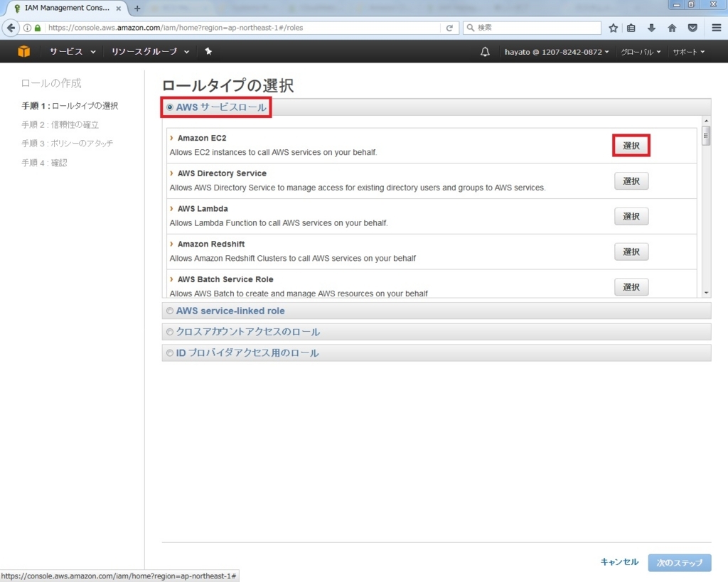This screenshot has width=728, height=582.
Task: Open the グローバル region dropdown
Action: point(641,52)
